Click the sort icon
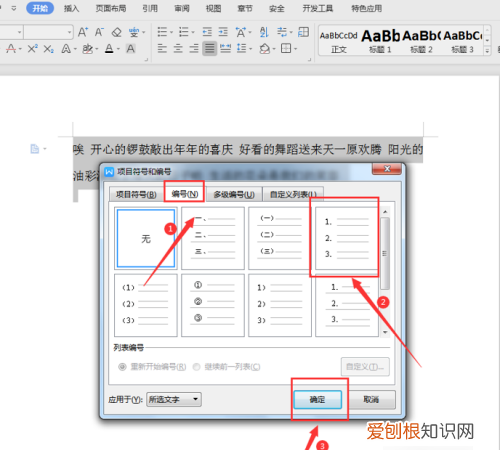500x450 pixels. pyautogui.click(x=264, y=32)
